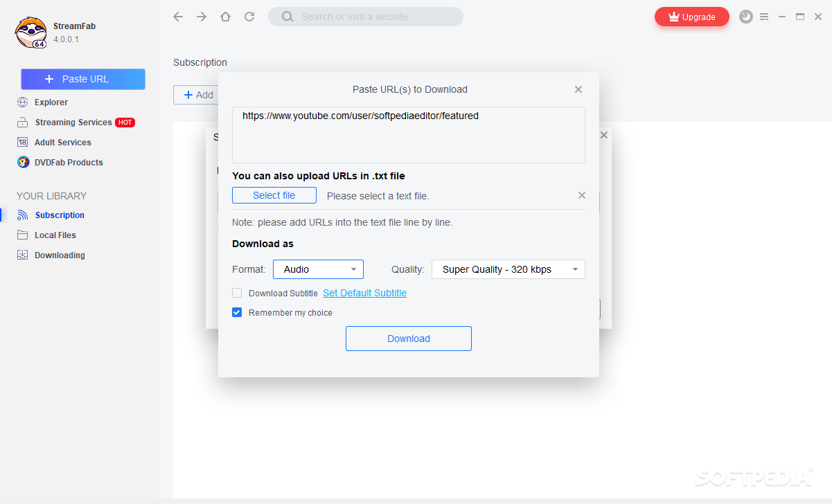Open the home page icon
Image resolution: width=832 pixels, height=504 pixels.
(225, 17)
